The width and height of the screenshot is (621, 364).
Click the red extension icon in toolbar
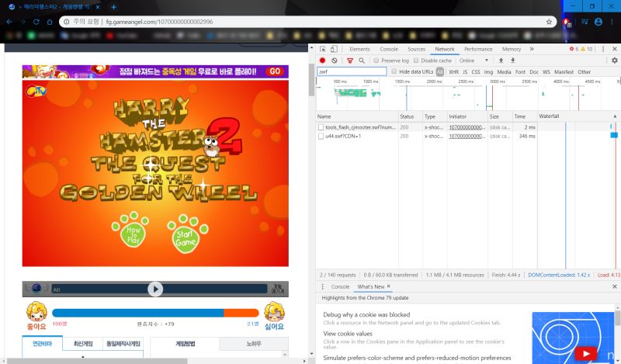point(567,23)
